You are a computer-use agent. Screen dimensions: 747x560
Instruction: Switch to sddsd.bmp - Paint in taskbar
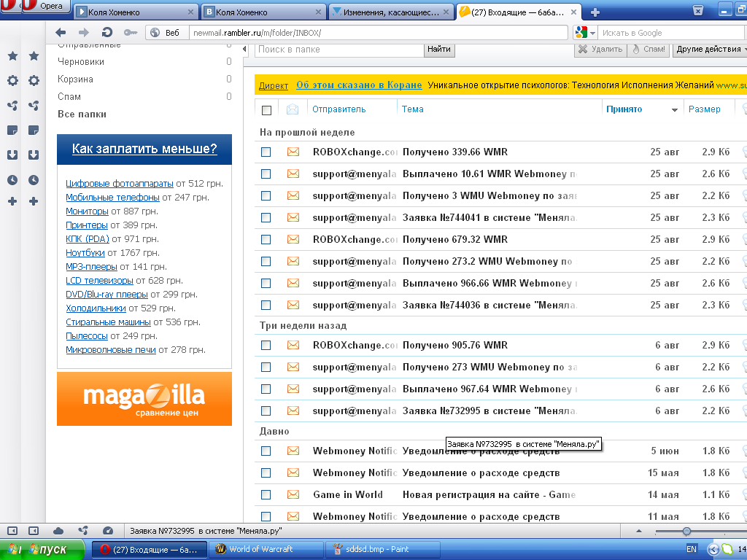(382, 549)
